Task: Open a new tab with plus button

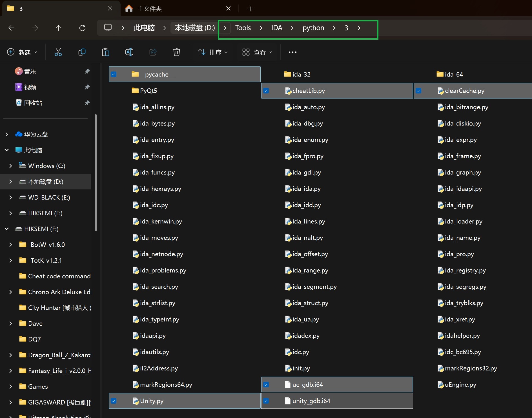Action: pos(250,9)
